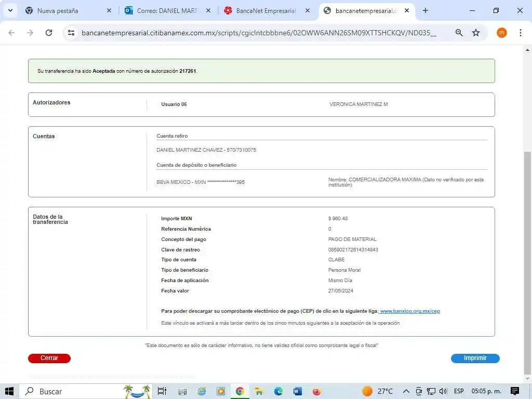The width and height of the screenshot is (532, 399).
Task: Open Chrome three-dot menu
Action: coord(520,33)
